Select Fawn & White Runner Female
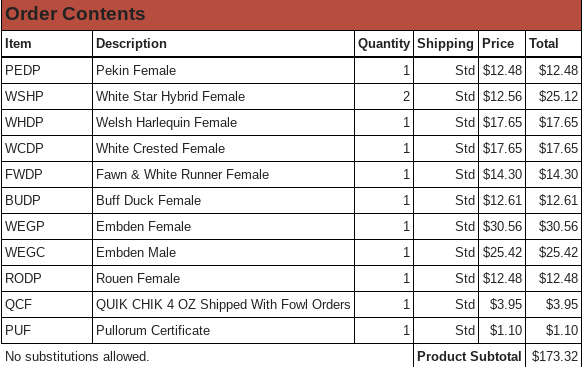Image resolution: width=582 pixels, height=367 pixels. [x=182, y=174]
